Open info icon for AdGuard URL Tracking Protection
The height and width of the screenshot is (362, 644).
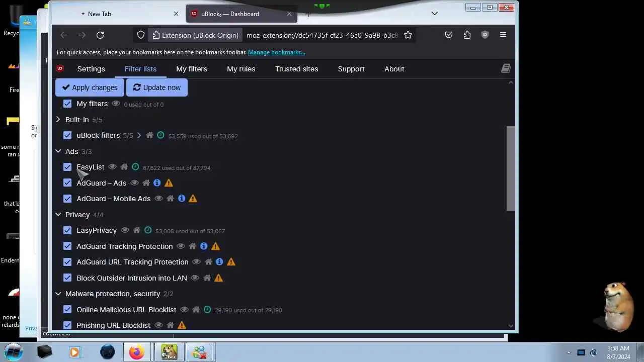click(x=219, y=262)
